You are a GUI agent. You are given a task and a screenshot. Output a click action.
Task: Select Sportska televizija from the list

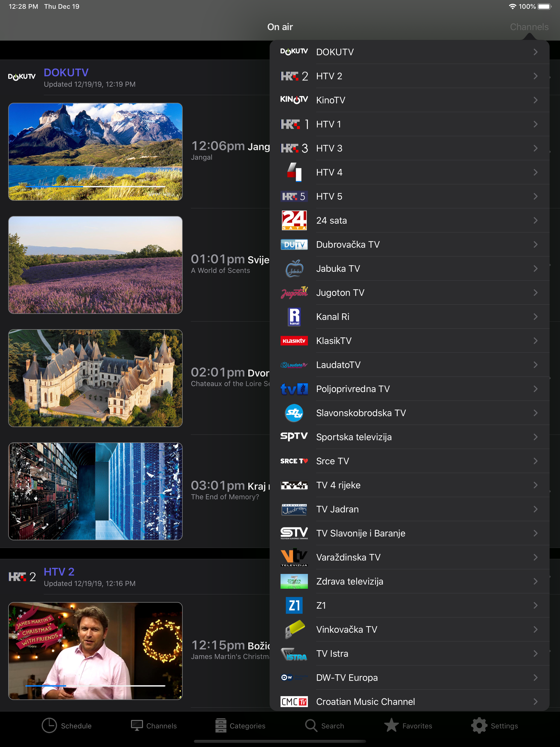click(x=409, y=437)
